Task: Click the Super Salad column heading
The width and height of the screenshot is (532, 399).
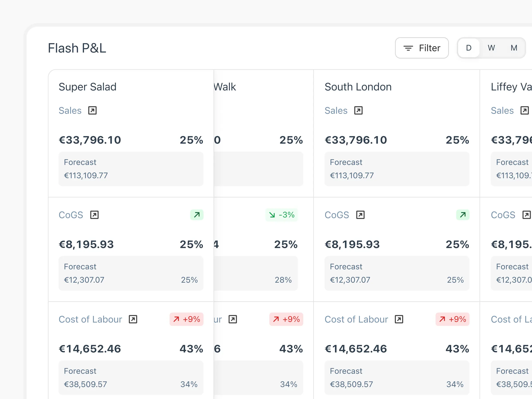Action: tap(88, 87)
